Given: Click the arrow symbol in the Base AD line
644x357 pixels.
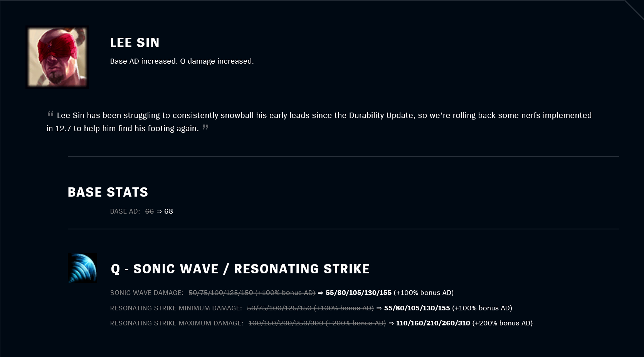Looking at the screenshot, I should pyautogui.click(x=159, y=212).
